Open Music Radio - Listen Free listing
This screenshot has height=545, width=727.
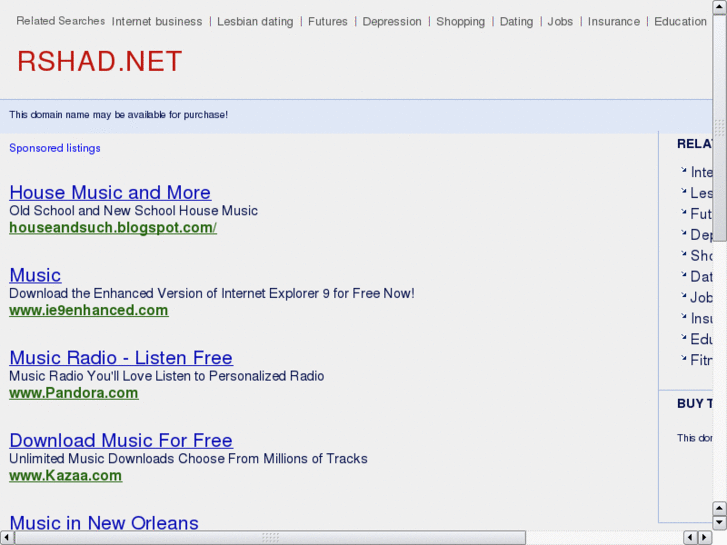click(121, 358)
